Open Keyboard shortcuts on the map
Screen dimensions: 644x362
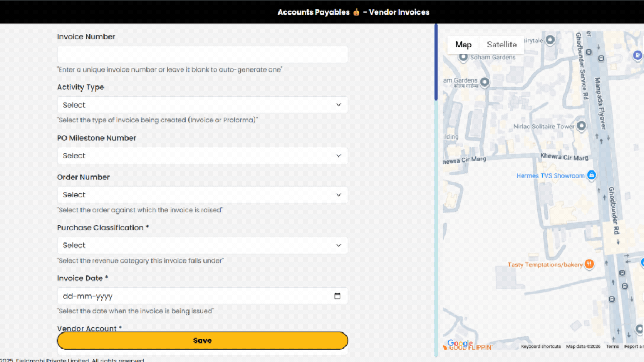point(541,346)
